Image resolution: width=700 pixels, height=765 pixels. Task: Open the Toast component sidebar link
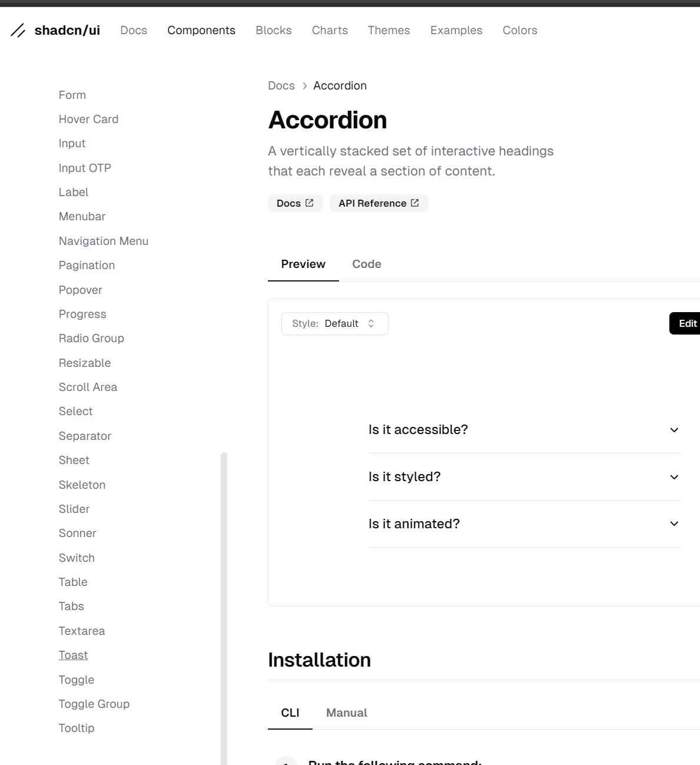[x=73, y=655]
